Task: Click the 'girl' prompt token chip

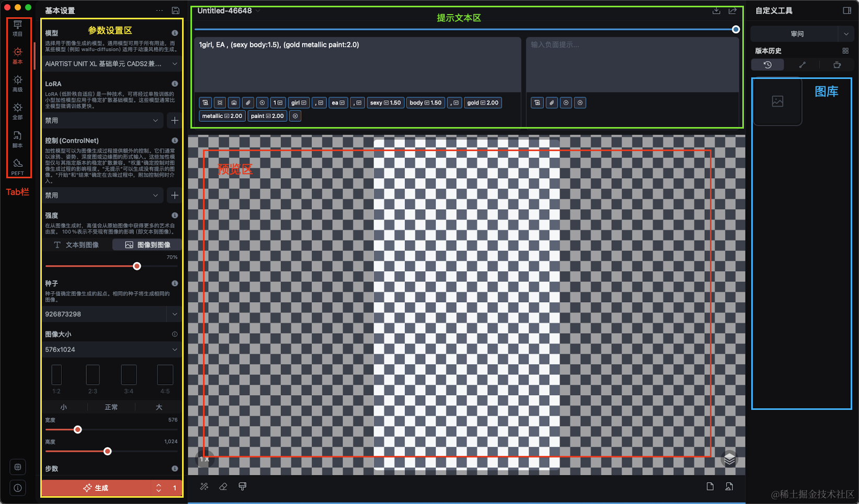Action: (x=299, y=102)
